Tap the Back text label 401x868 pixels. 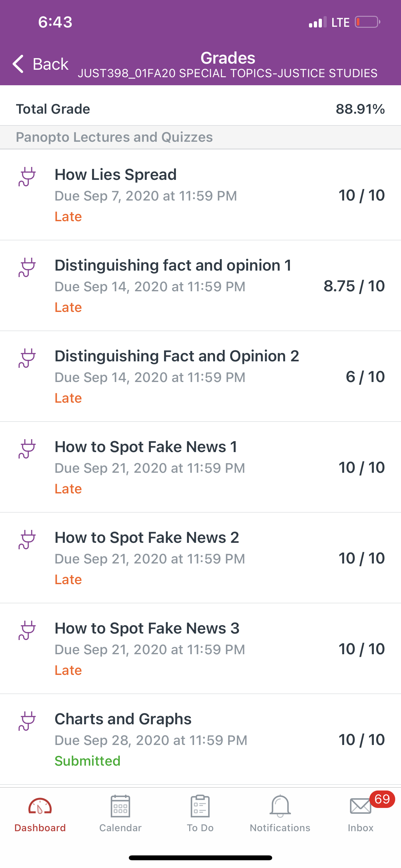coord(51,64)
